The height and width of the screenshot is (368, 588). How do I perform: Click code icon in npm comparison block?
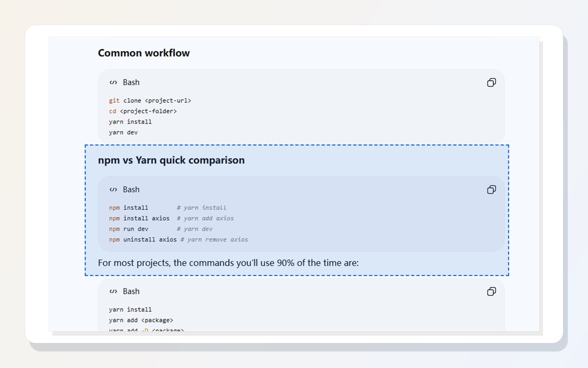click(113, 190)
